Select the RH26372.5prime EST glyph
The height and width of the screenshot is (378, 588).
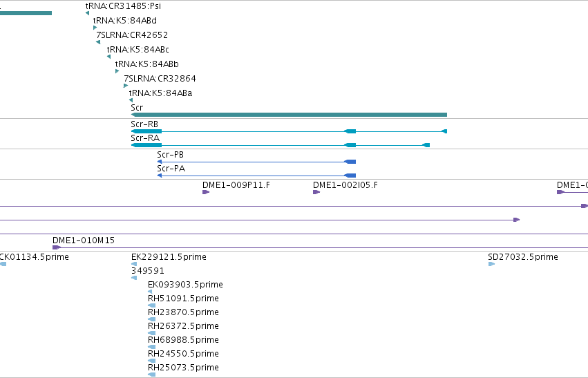click(x=151, y=333)
